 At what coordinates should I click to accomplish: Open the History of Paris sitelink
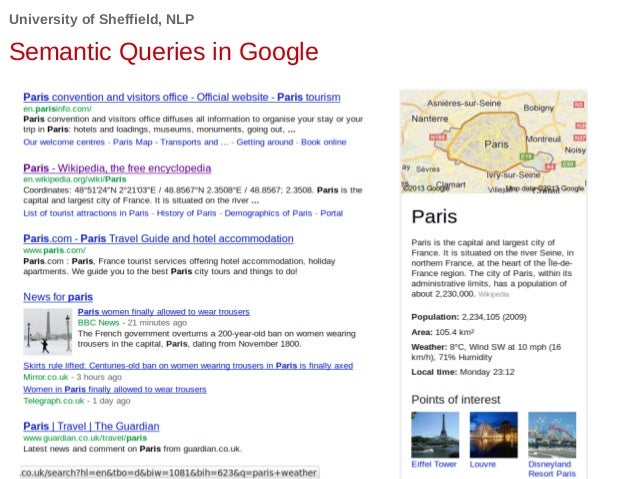[x=186, y=213]
